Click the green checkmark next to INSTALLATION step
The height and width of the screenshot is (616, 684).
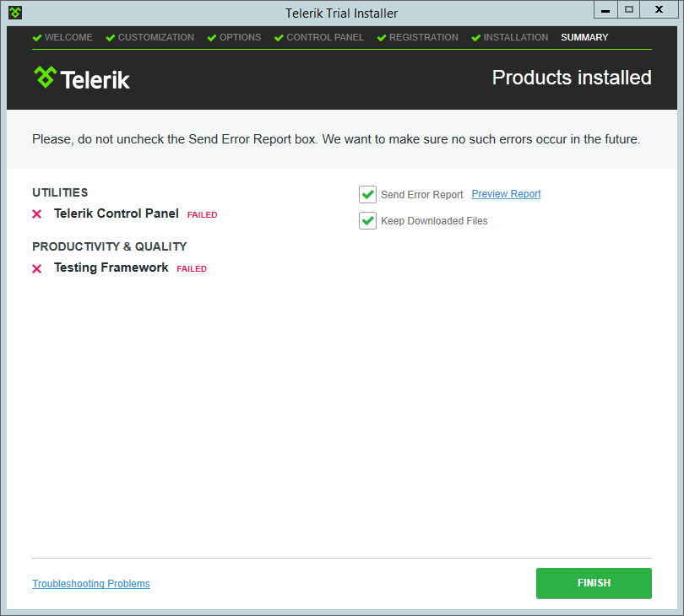476,38
